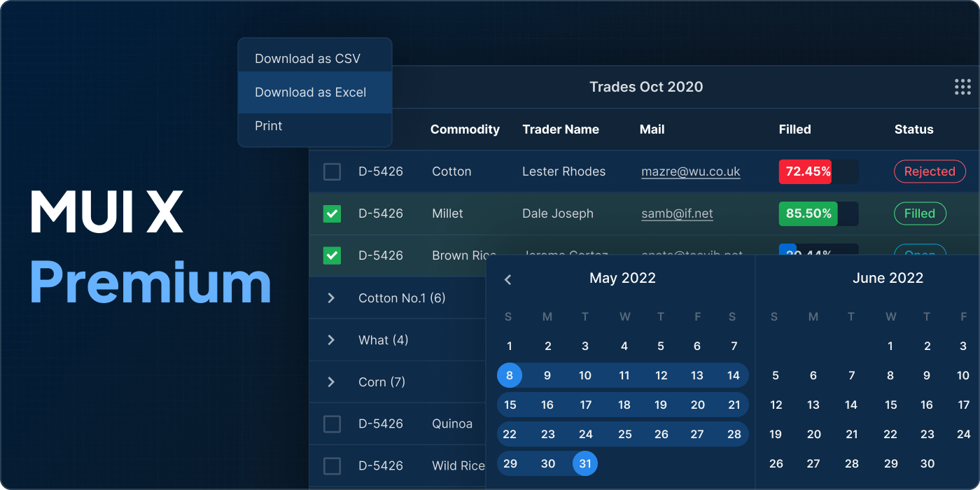Click the Filled status chip

[920, 213]
